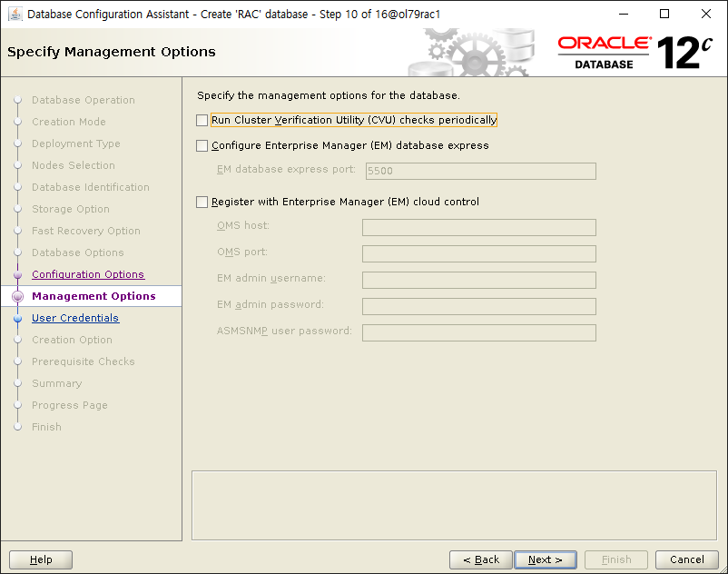Open Configuration Options step link
This screenshot has height=574, width=728.
[x=88, y=274]
